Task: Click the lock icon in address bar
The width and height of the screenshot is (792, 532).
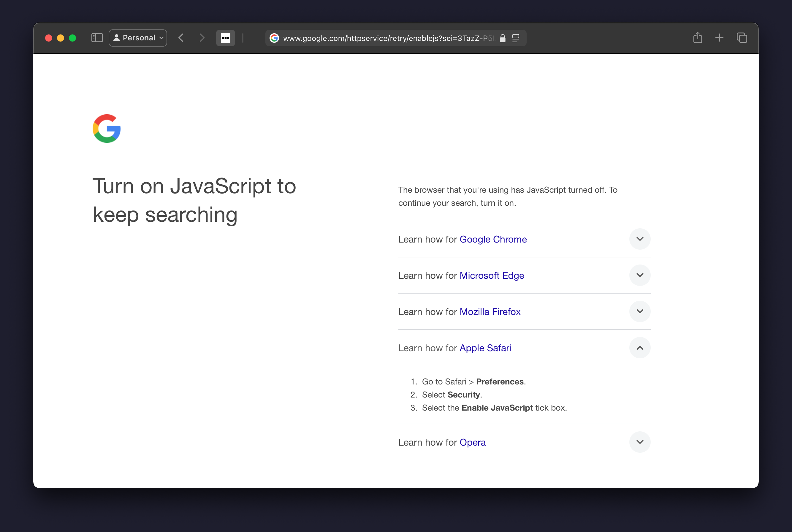Action: pos(503,38)
